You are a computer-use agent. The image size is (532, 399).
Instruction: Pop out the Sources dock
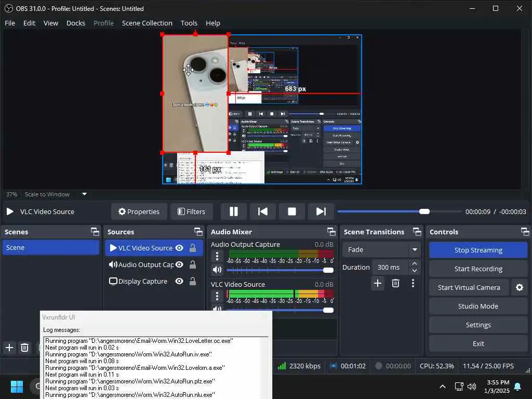point(198,232)
